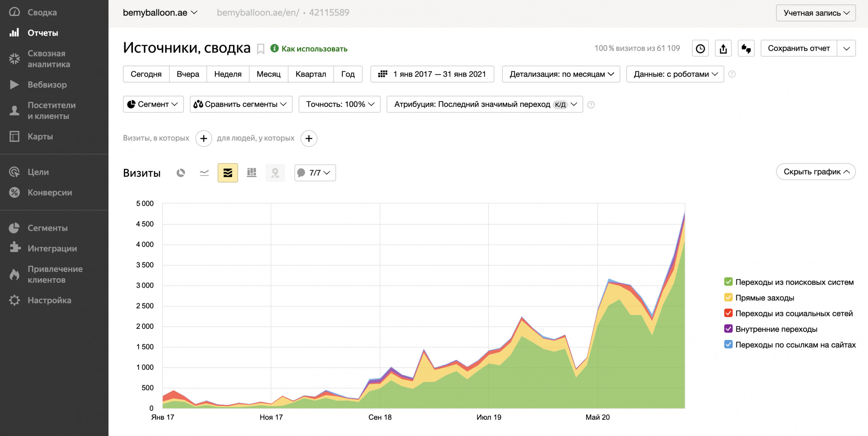Select the Квартал period tab
The height and width of the screenshot is (436, 868).
[310, 74]
